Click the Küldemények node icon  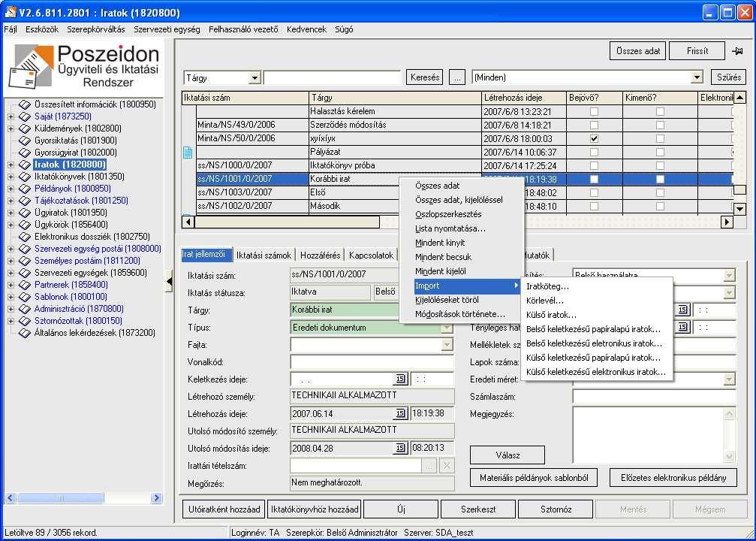click(25, 128)
